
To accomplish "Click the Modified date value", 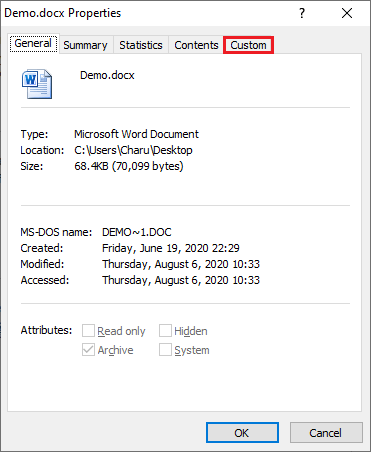I will (x=181, y=264).
